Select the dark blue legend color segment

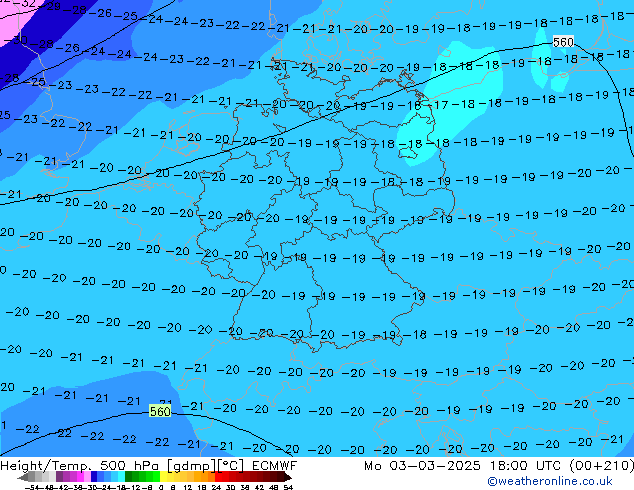94,476
